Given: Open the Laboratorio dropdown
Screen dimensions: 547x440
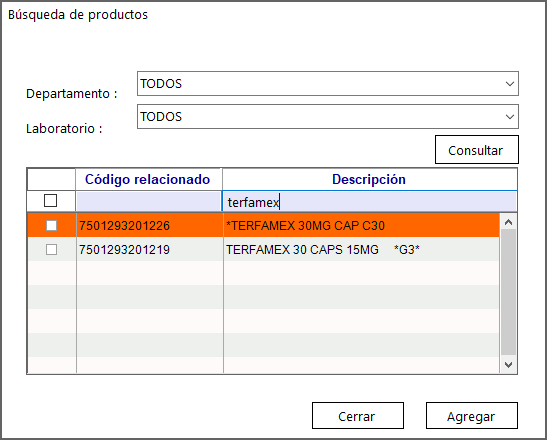Looking at the screenshot, I should click(x=328, y=117).
